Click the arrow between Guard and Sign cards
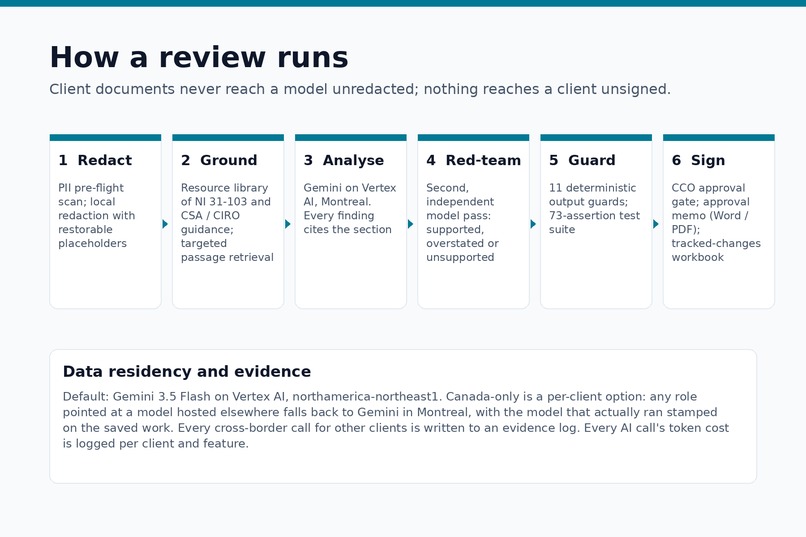 coord(656,224)
